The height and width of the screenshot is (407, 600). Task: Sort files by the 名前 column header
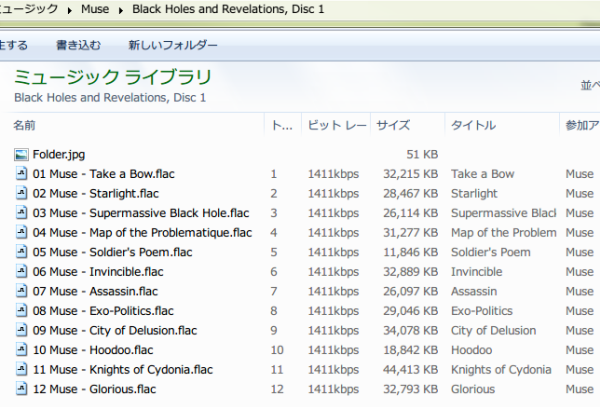[25, 125]
